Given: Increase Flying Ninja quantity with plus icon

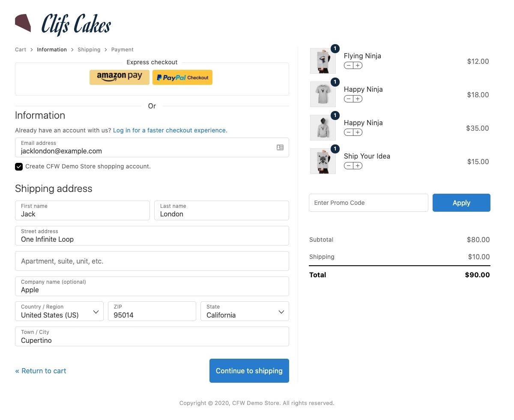Looking at the screenshot, I should click(358, 66).
